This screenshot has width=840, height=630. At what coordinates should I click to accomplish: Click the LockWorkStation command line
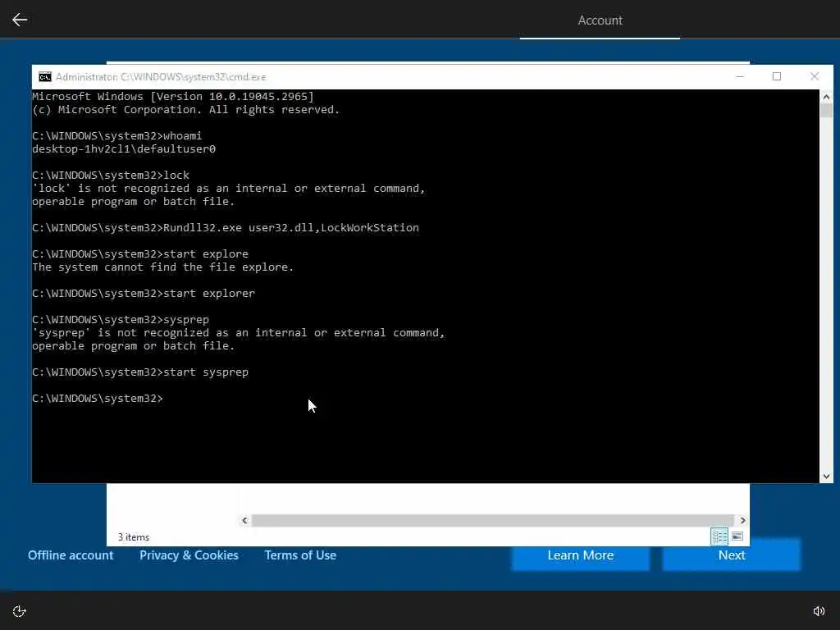(226, 228)
